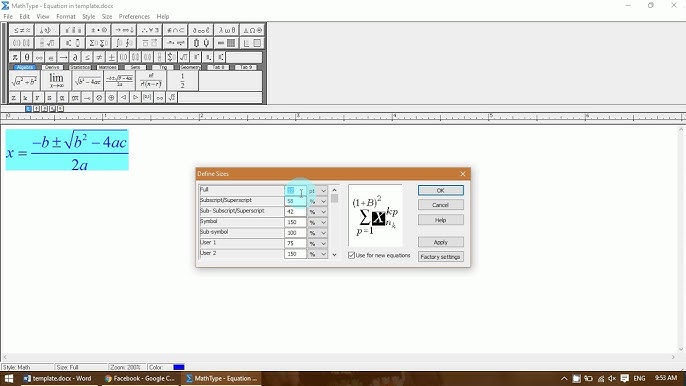Open the Windows Start menu
This screenshot has width=686, height=386.
[9, 379]
